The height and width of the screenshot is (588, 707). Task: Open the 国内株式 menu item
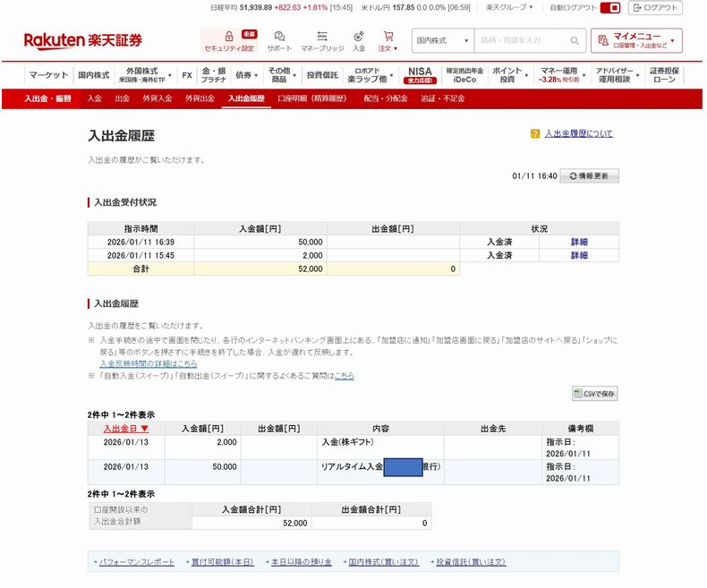pyautogui.click(x=93, y=75)
